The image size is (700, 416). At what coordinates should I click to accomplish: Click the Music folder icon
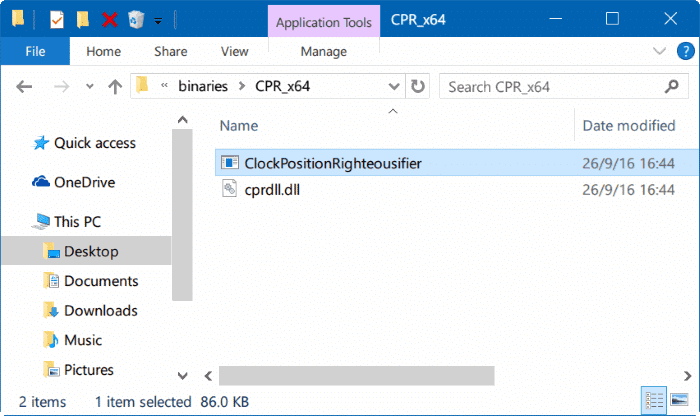[x=51, y=340]
